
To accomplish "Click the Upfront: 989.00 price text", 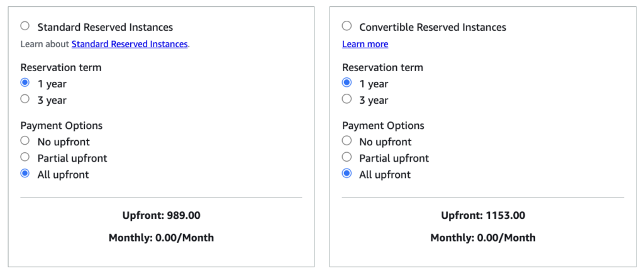I will coord(162,215).
